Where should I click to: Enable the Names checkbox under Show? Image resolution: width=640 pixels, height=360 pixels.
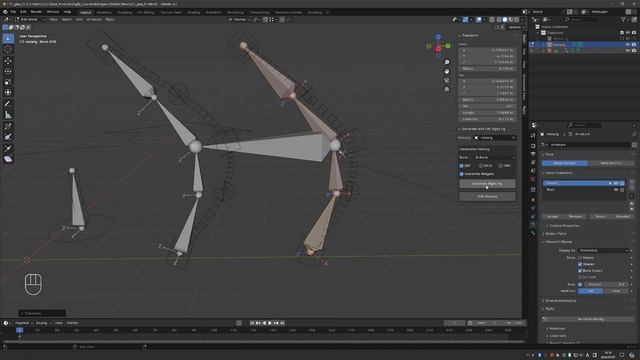(580, 258)
